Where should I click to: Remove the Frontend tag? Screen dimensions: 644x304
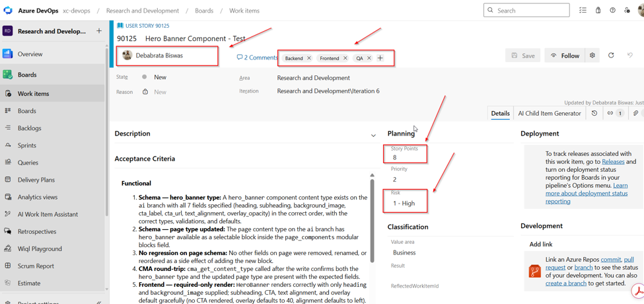point(345,58)
